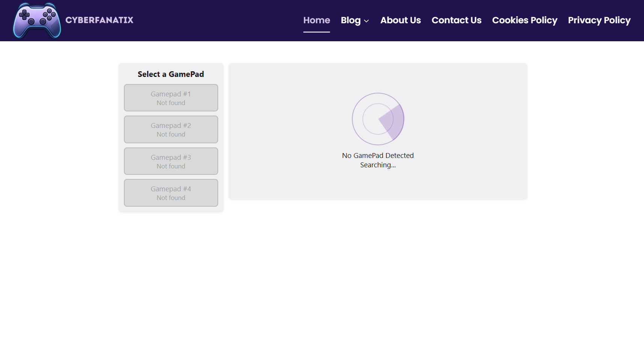The image size is (644, 338).
Task: Expand the chevron next to Blog
Action: tap(366, 21)
